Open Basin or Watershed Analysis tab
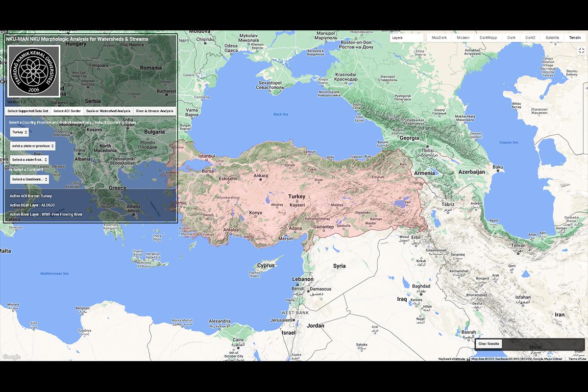This screenshot has width=588, height=392. tap(108, 111)
